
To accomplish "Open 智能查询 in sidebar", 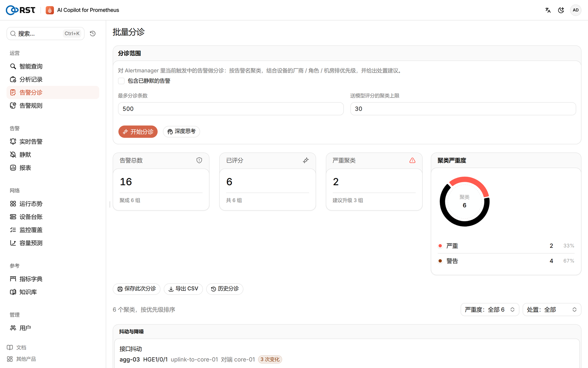I will (53, 66).
